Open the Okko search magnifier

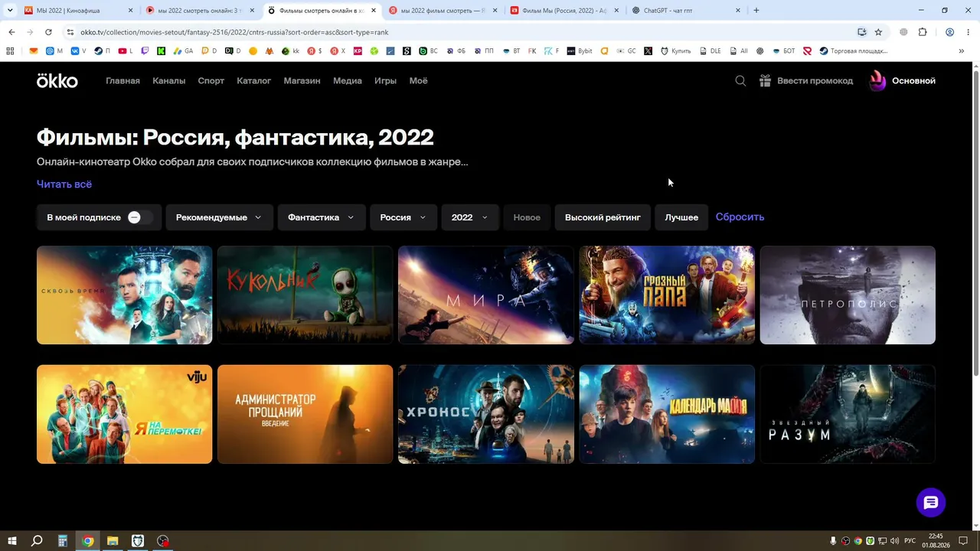tap(740, 80)
